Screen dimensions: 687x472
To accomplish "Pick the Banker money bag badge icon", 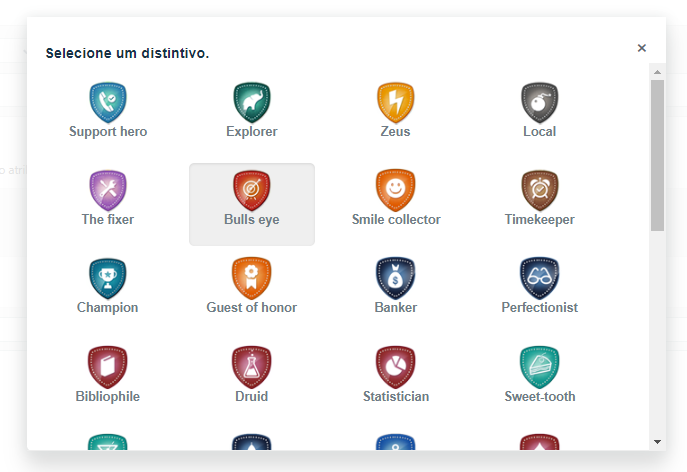I will (x=395, y=278).
